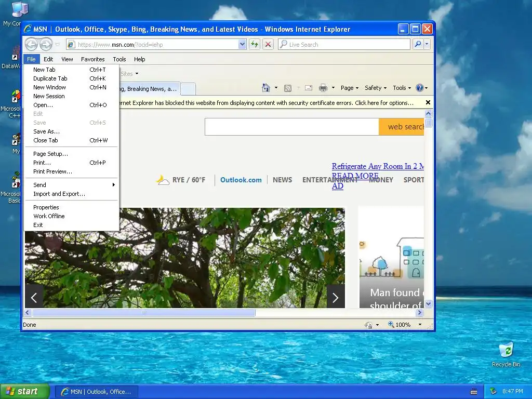The image size is (532, 399).
Task: Click the carousel previous-slide arrow
Action: tap(34, 298)
